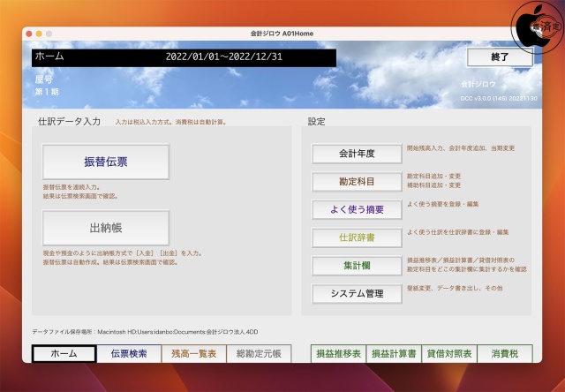Open the 総勘定元帳 tab
This screenshot has height=392, width=565.
259,354
